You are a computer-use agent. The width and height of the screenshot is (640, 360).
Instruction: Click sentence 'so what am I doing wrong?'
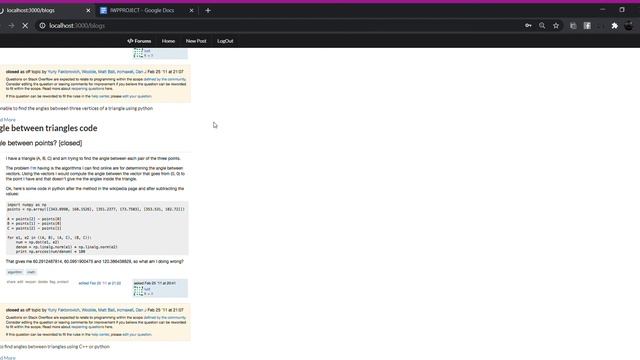click(x=158, y=261)
